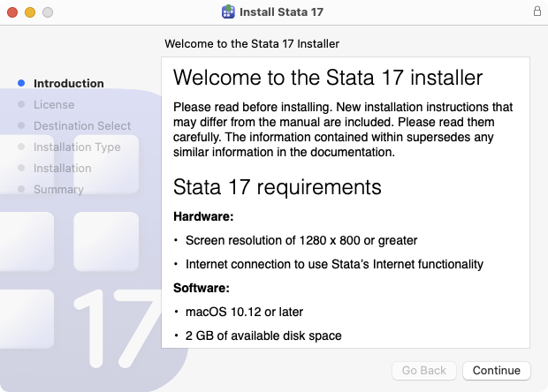The width and height of the screenshot is (548, 392).
Task: Click the screen resolution requirement line
Action: click(301, 240)
